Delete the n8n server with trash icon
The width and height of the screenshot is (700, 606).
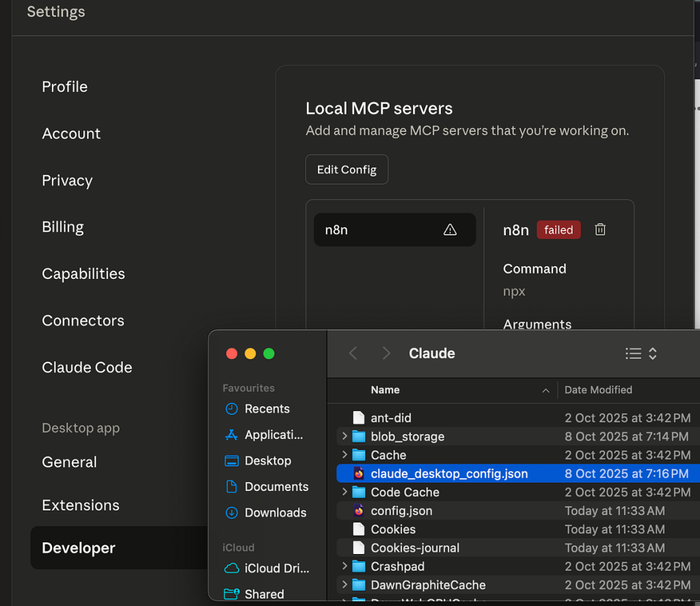600,230
